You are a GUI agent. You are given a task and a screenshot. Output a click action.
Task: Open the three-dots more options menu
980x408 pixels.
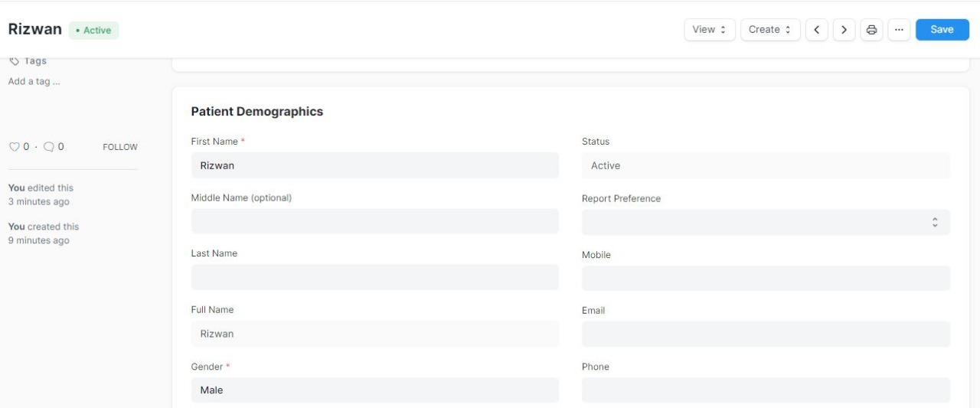[899, 30]
